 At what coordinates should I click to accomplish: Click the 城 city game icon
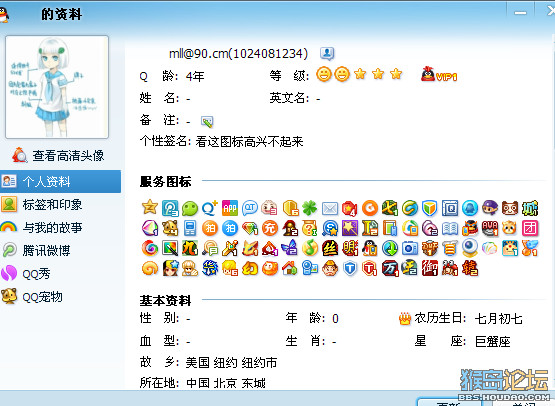point(530,208)
